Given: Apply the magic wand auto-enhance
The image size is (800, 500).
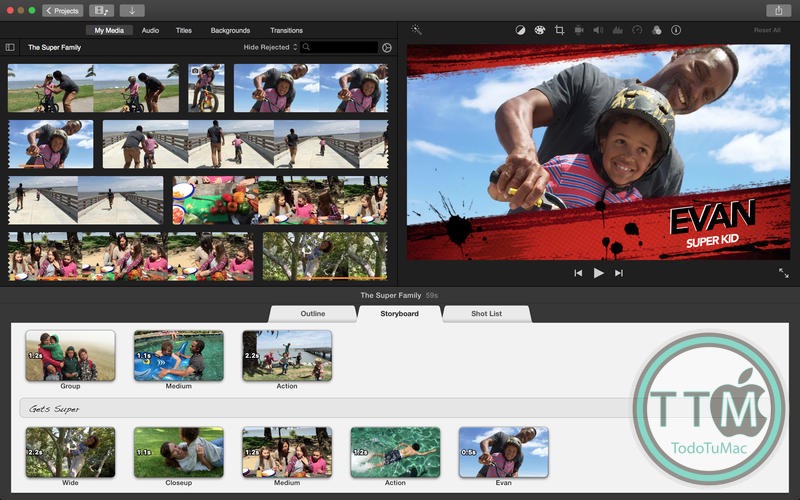Looking at the screenshot, I should point(416,30).
